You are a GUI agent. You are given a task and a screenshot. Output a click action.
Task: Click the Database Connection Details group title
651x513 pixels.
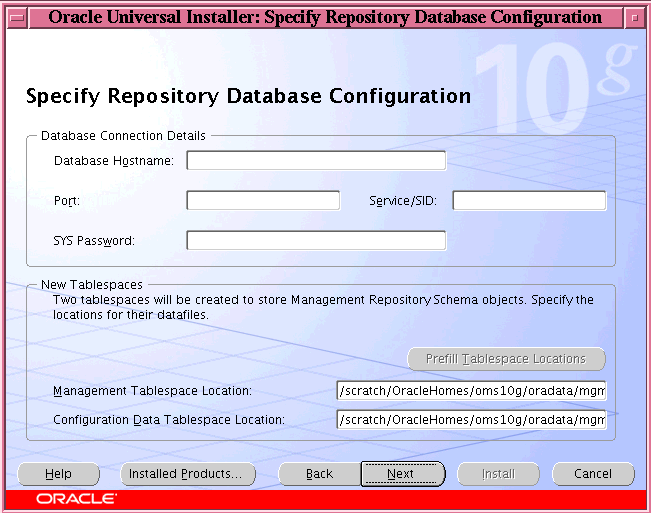pyautogui.click(x=123, y=136)
